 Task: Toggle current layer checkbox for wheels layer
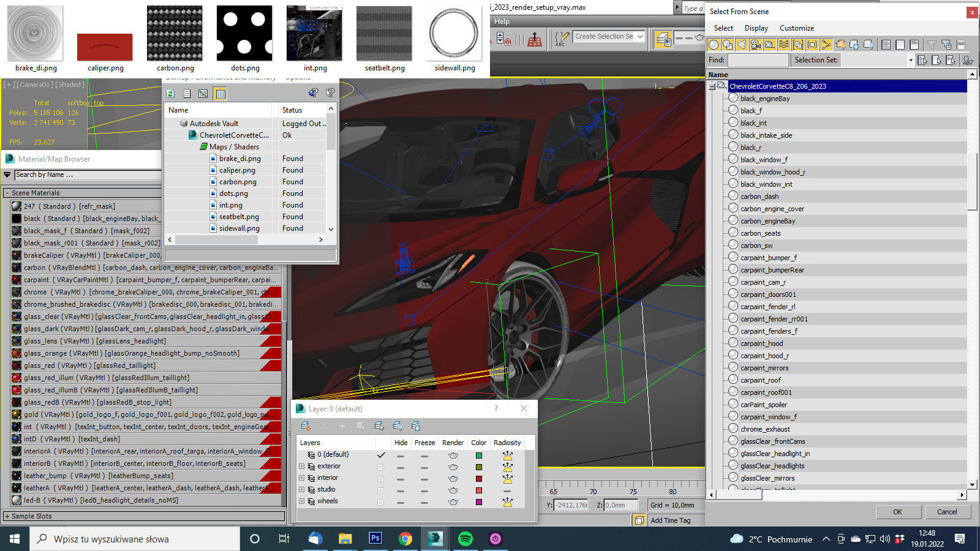coord(381,501)
